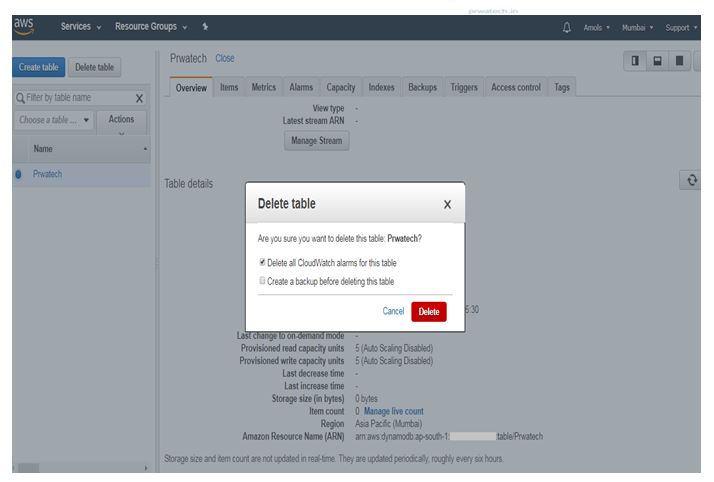Open the Support dropdown
The image size is (714, 482).
coord(681,28)
